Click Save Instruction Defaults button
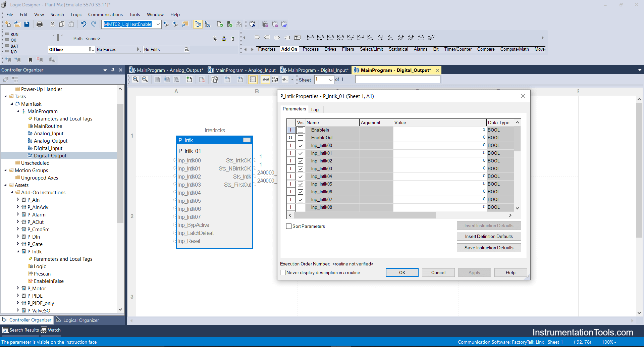The height and width of the screenshot is (347, 644). [x=489, y=248]
